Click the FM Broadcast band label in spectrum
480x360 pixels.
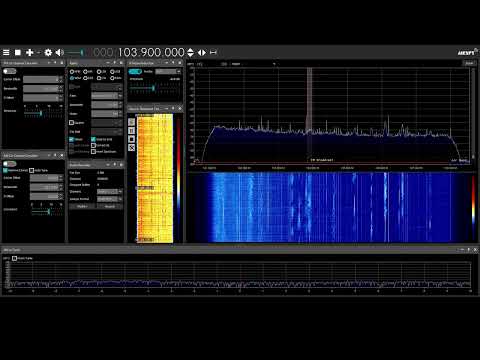322,160
